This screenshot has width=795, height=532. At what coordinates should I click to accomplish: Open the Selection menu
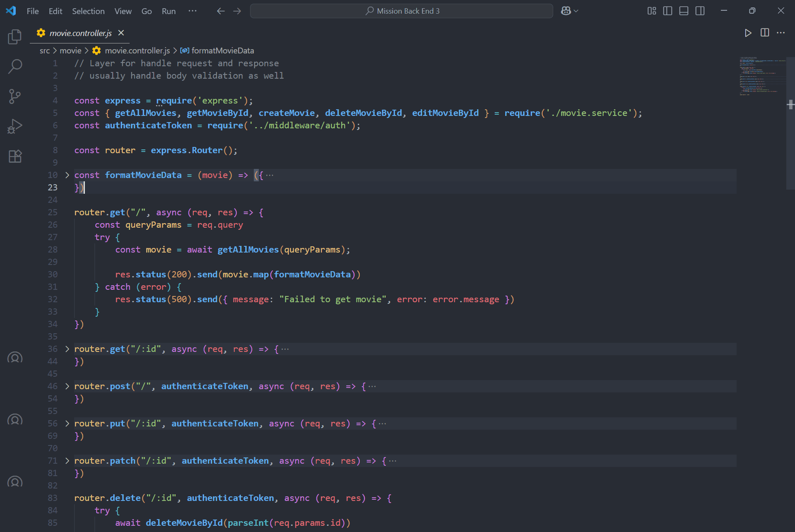88,11
